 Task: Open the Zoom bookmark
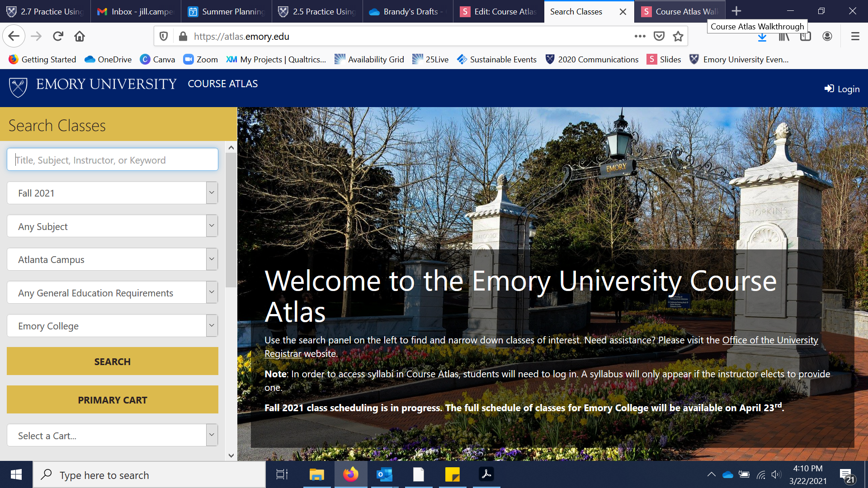[200, 59]
